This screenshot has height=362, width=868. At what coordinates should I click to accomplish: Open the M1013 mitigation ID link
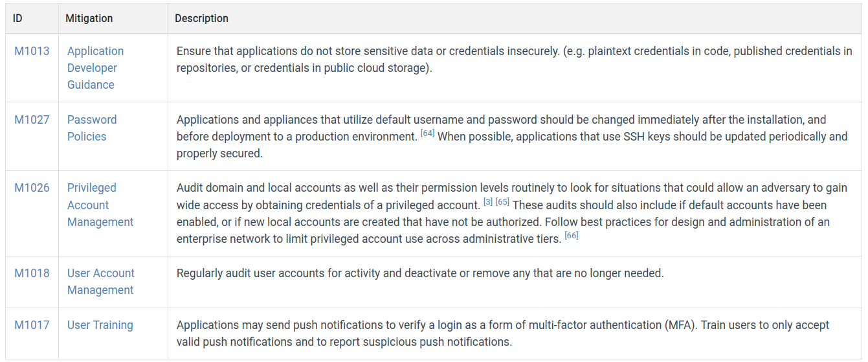[32, 51]
